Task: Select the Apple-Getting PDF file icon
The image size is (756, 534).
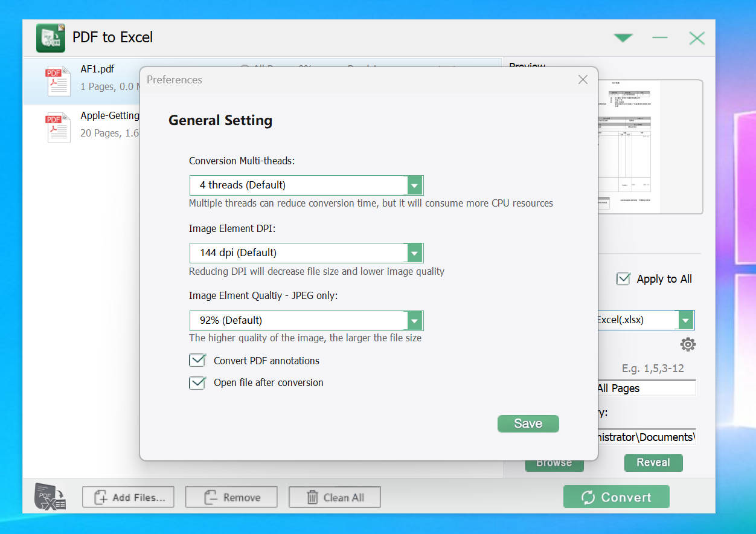Action: [58, 127]
